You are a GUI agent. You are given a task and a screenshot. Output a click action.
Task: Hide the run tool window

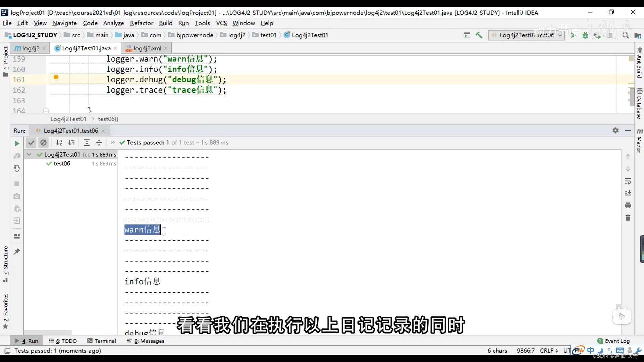[x=628, y=130]
